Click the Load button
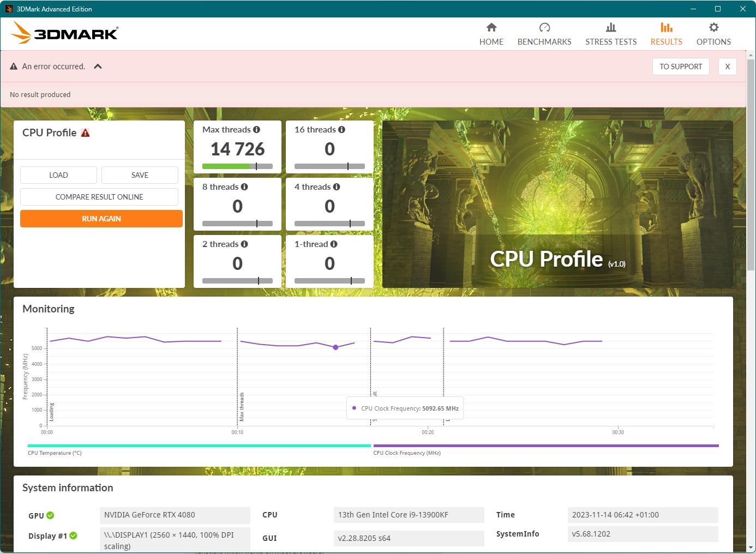This screenshot has height=554, width=756. coord(58,175)
